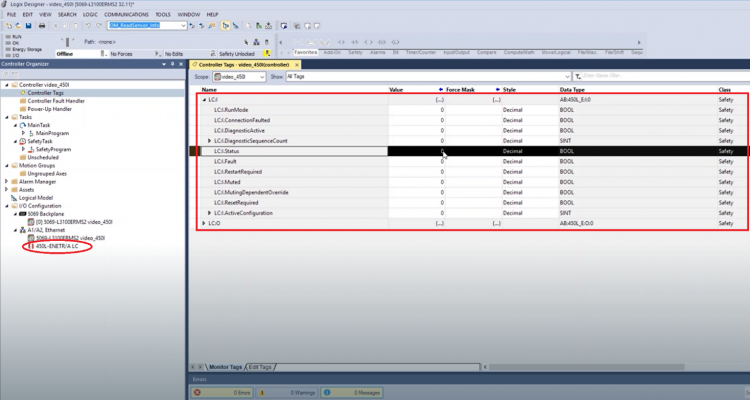Click the LC:I.Muted tag row
Viewport: 750px width, 400px height.
pos(471,182)
